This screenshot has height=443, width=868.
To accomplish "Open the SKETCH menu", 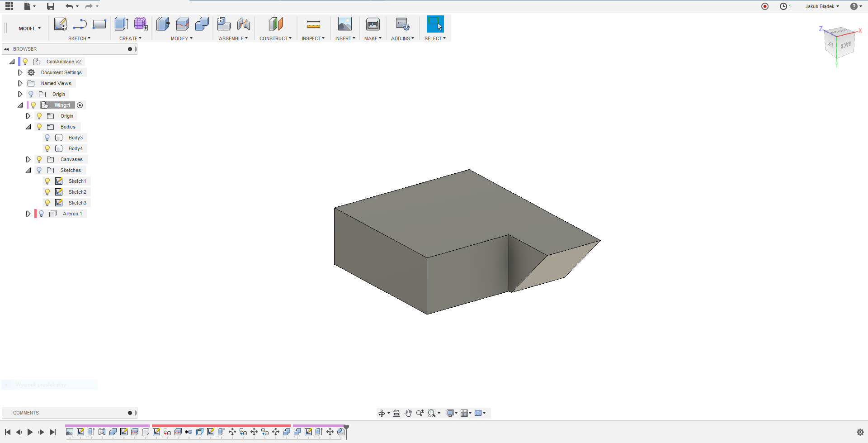I will click(79, 38).
